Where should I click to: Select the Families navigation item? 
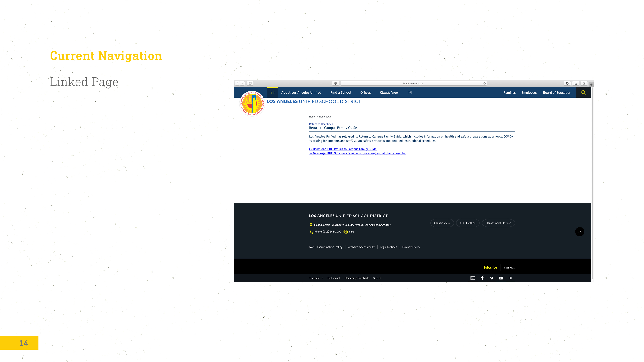pyautogui.click(x=509, y=93)
